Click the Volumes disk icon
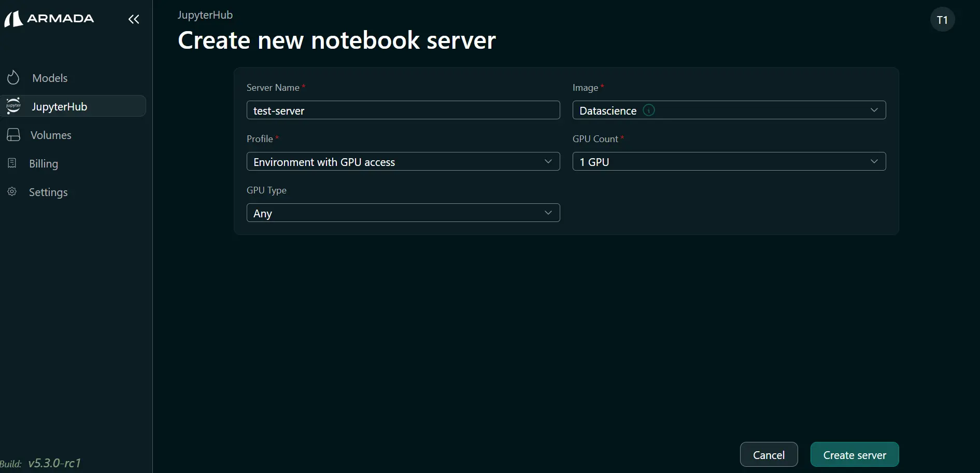Viewport: 980px width, 473px height. 13,135
